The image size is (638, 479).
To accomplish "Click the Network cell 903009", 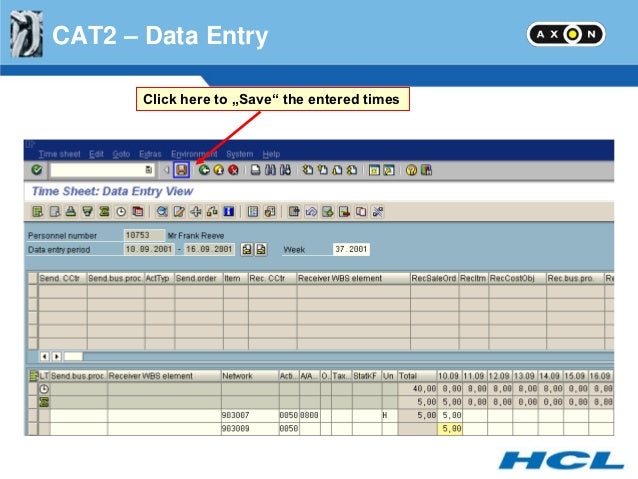I will pyautogui.click(x=250, y=429).
